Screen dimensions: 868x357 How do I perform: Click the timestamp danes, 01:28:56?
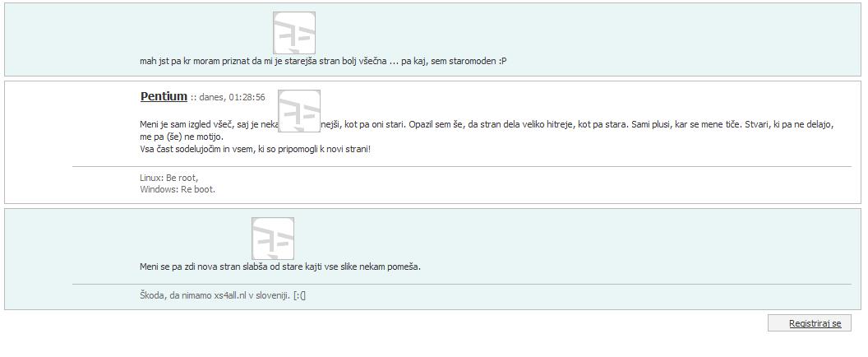[232, 98]
